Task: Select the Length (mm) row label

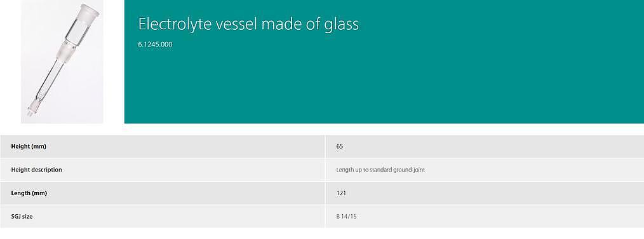Action: click(x=29, y=193)
